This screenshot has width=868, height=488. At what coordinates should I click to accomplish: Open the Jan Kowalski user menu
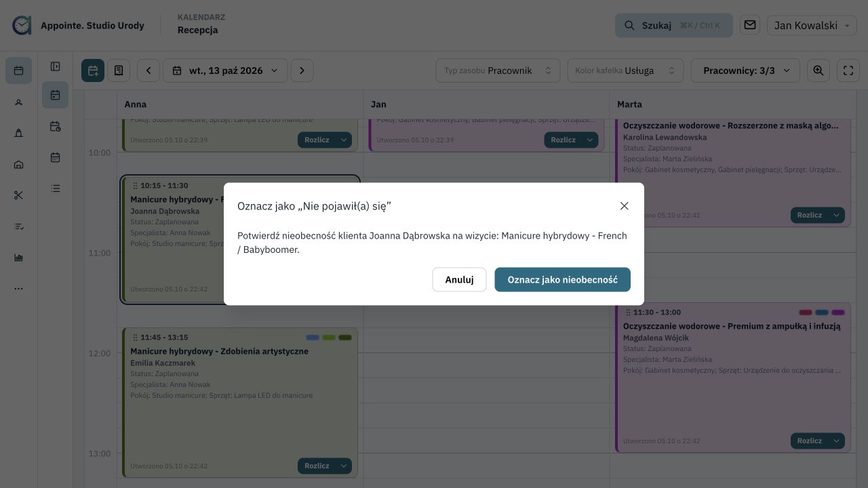click(x=812, y=25)
